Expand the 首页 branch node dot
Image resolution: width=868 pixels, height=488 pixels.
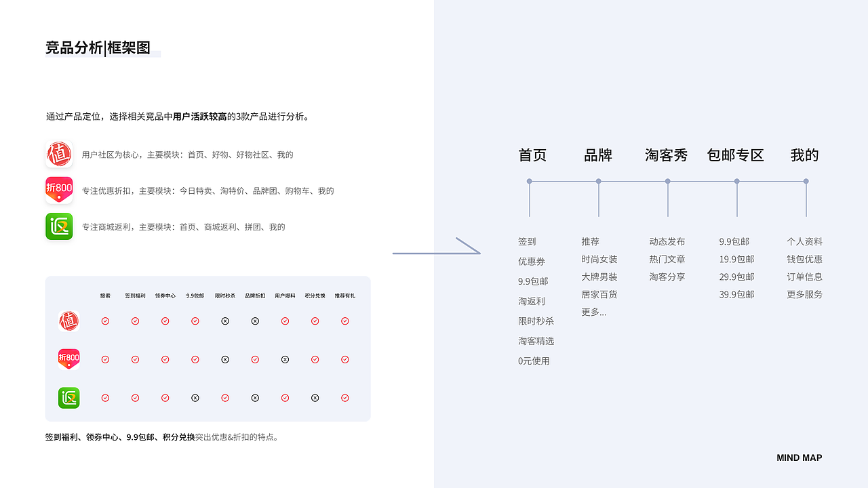529,181
